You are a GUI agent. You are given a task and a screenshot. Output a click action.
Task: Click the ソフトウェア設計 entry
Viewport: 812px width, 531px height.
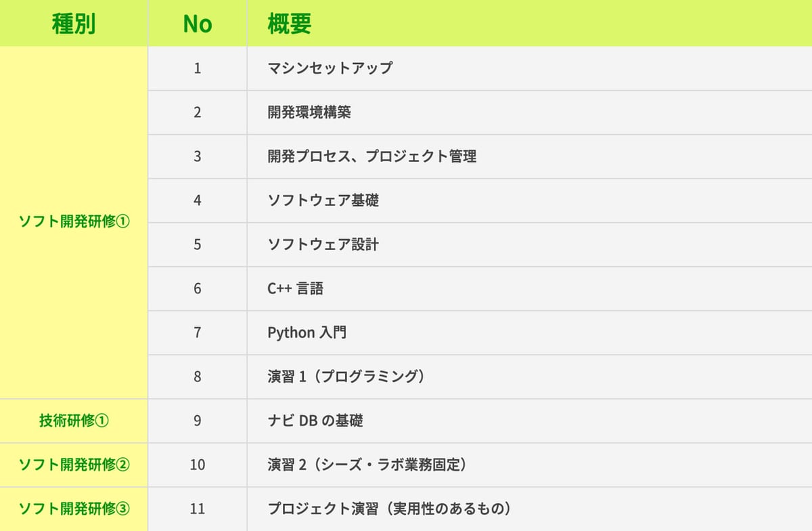[x=323, y=244]
